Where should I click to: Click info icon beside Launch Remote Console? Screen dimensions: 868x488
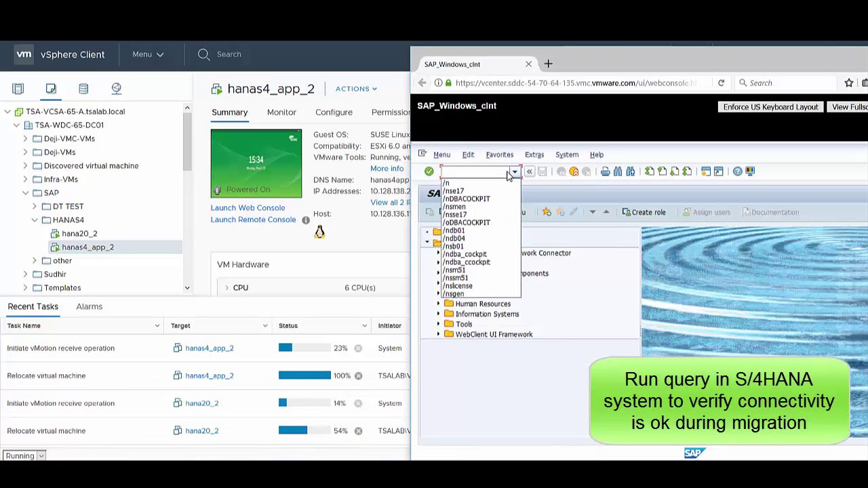[306, 220]
